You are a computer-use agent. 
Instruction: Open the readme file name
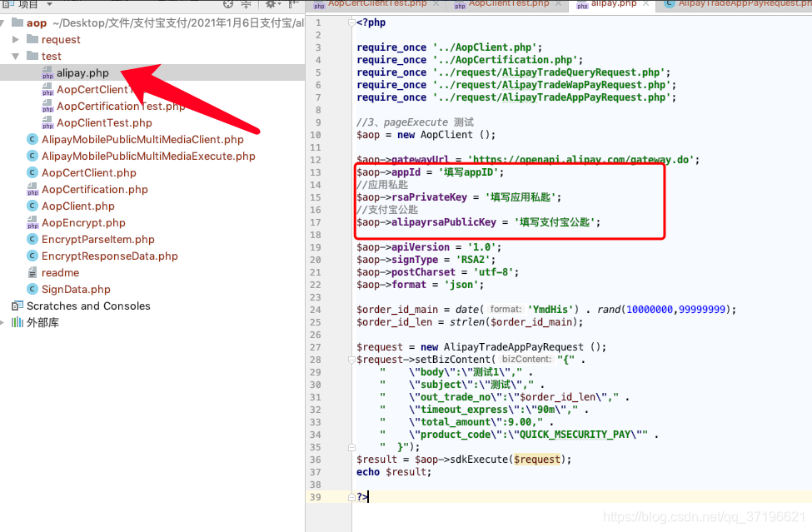[60, 273]
